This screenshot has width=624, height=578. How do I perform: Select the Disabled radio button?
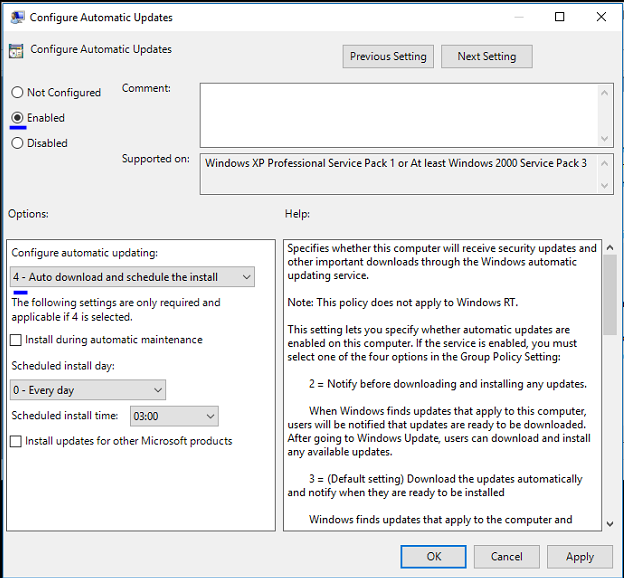17,143
